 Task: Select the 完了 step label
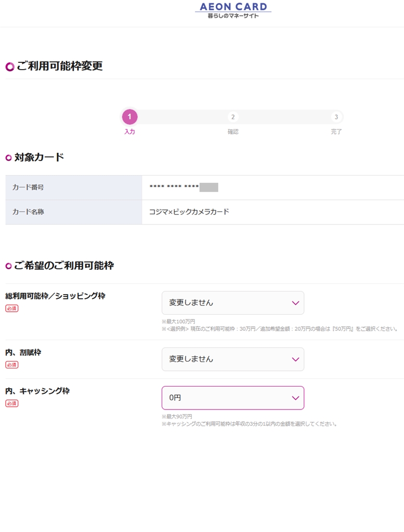pyautogui.click(x=336, y=132)
